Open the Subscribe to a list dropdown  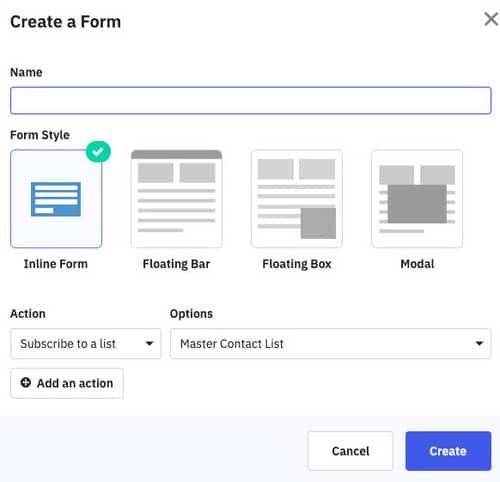[86, 344]
